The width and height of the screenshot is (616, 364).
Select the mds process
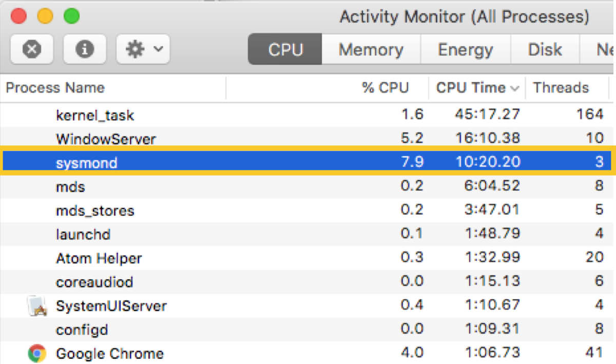[70, 187]
